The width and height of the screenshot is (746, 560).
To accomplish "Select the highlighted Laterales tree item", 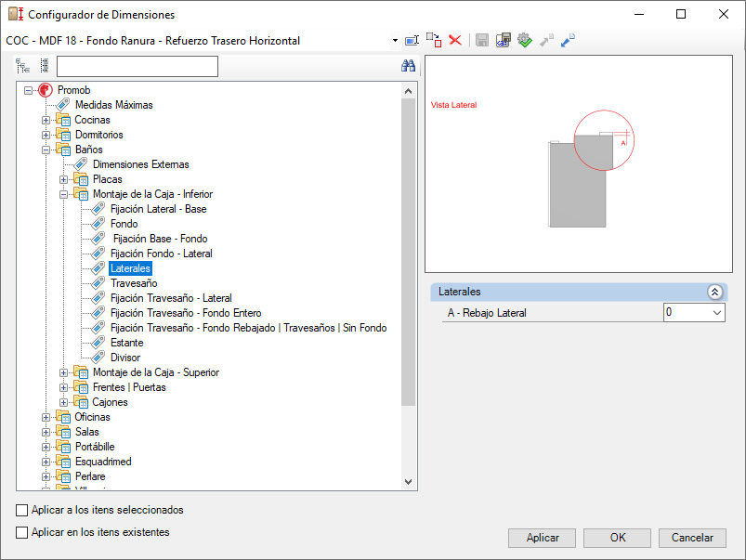I will (130, 268).
